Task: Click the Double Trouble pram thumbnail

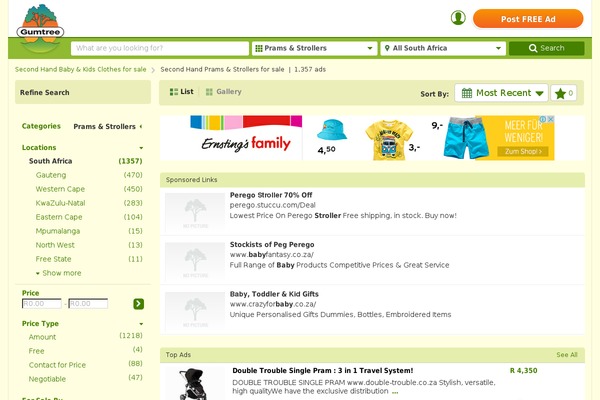Action: (x=193, y=384)
